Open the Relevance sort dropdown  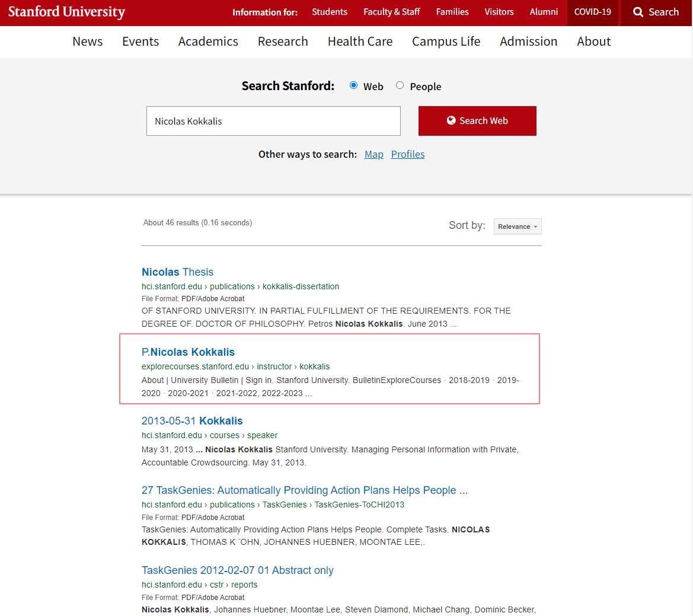pos(518,226)
